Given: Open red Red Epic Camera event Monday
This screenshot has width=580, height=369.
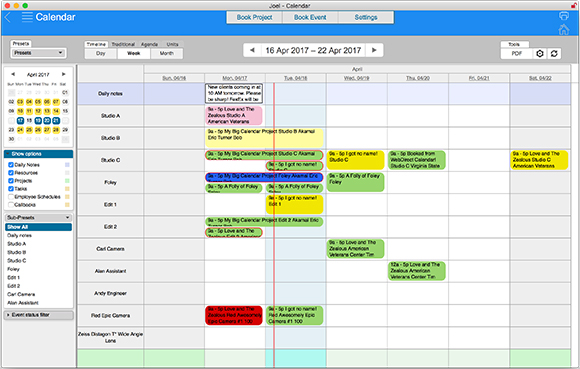Looking at the screenshot, I should pyautogui.click(x=234, y=315).
